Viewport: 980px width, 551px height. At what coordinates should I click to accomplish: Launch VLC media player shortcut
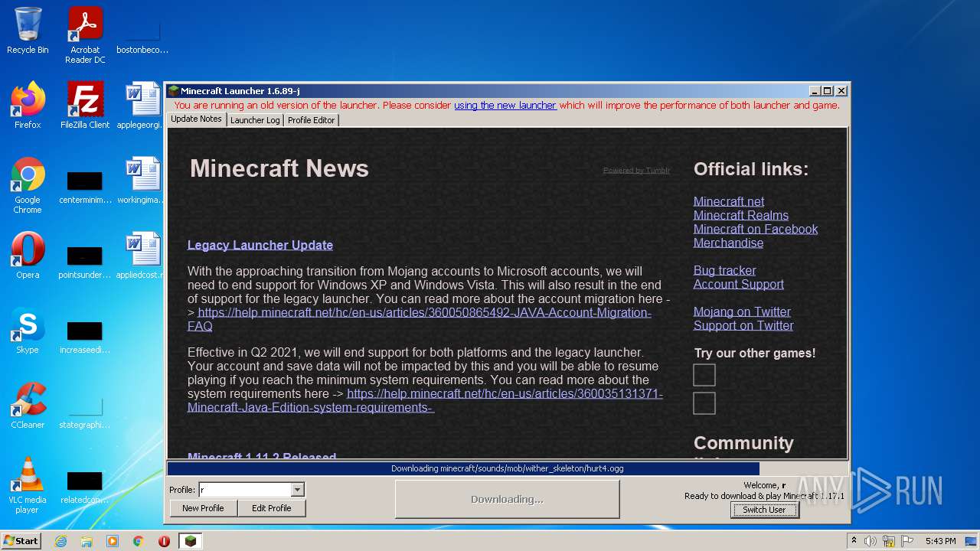point(28,485)
